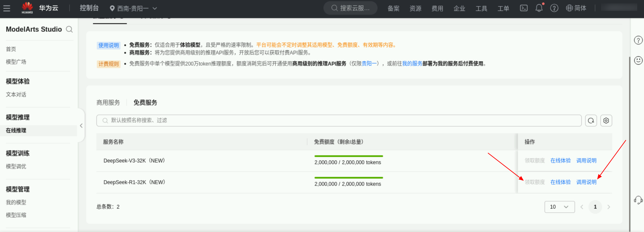This screenshot has height=232, width=644.
Task: Click the 免费额度 column header
Action: (x=339, y=142)
